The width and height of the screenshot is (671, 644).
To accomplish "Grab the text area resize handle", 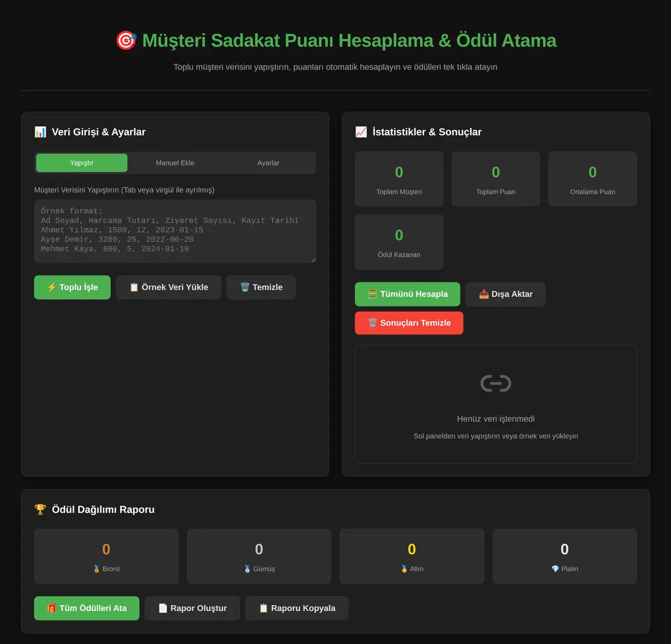I will click(x=313, y=260).
